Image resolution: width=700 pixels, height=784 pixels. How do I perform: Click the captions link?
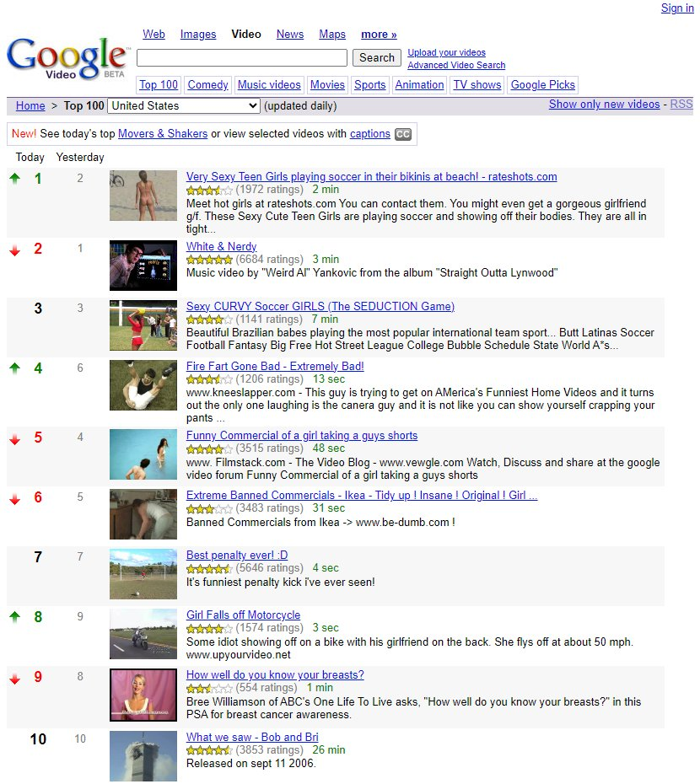(369, 133)
